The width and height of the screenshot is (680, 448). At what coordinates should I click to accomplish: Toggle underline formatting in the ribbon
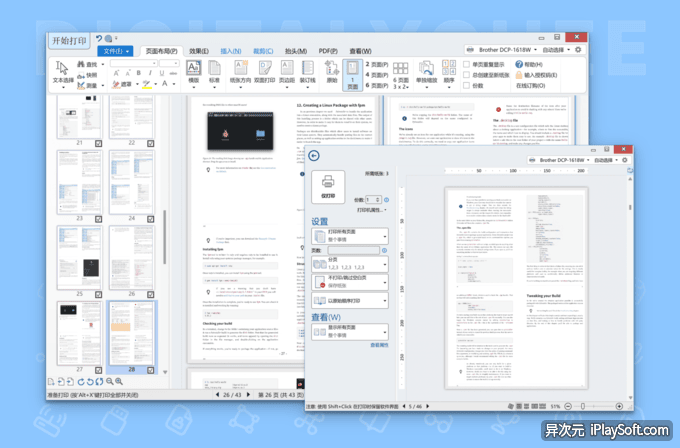pos(162,73)
